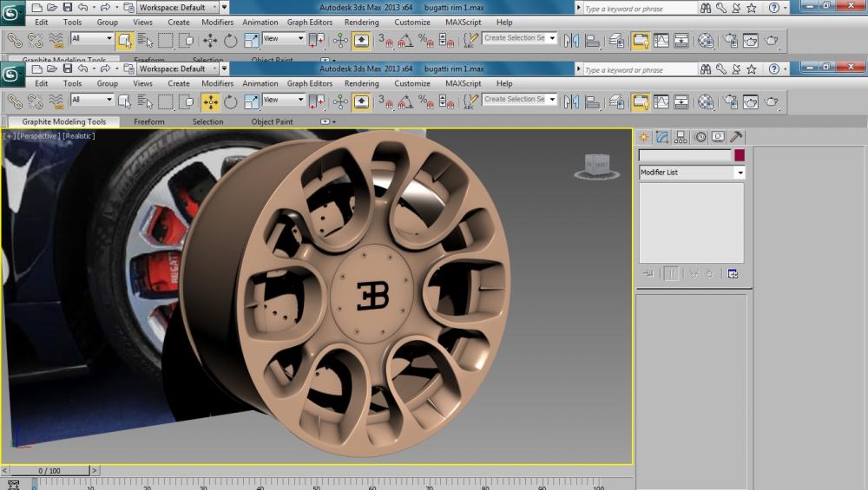The image size is (868, 490).
Task: Click the 0 / 100 time slider
Action: coord(49,471)
